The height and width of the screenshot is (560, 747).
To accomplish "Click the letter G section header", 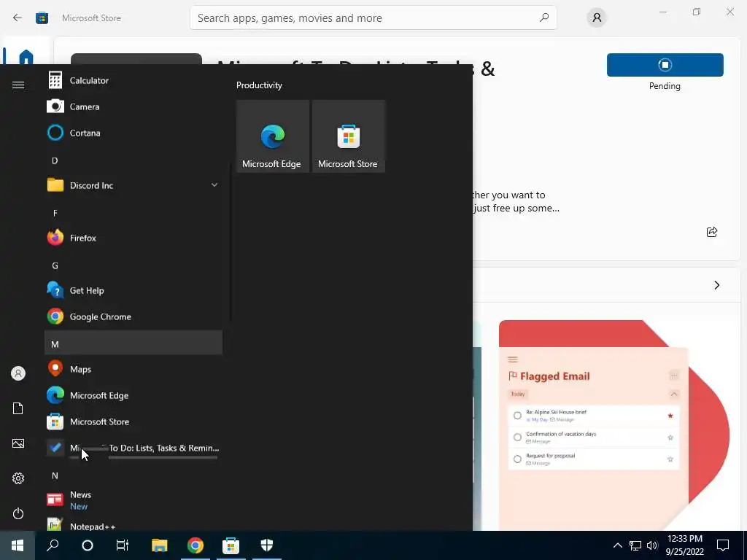I will [55, 265].
